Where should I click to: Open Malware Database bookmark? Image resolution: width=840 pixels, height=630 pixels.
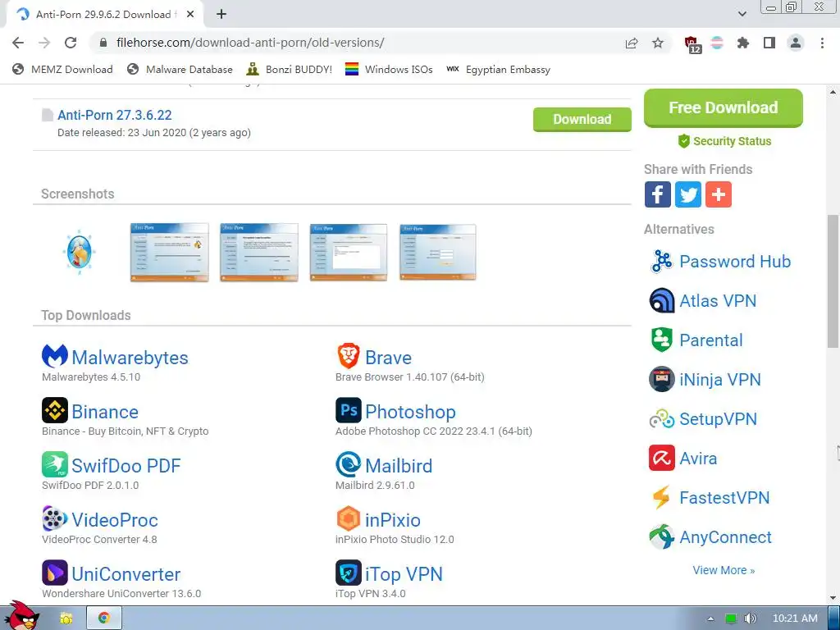click(180, 69)
